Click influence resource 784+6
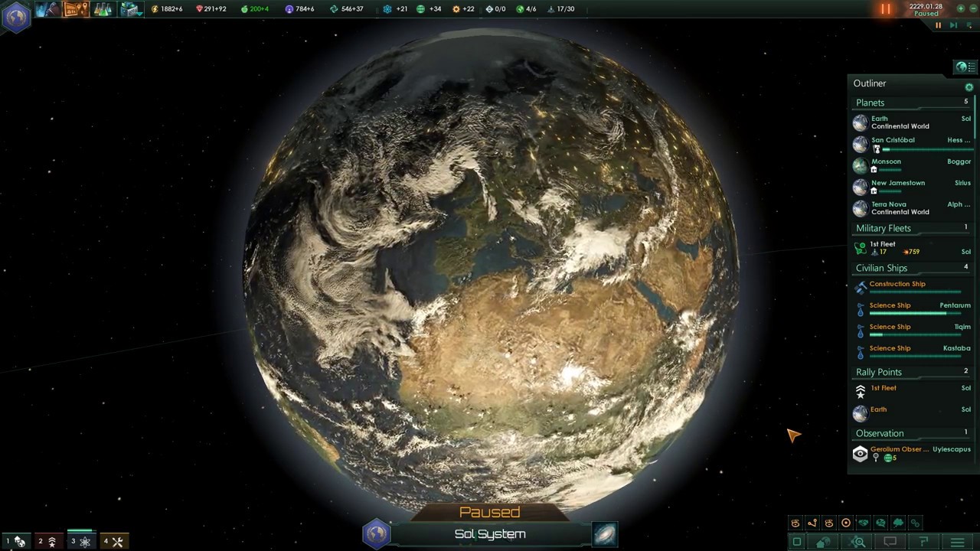Image resolution: width=980 pixels, height=551 pixels. 299,9
